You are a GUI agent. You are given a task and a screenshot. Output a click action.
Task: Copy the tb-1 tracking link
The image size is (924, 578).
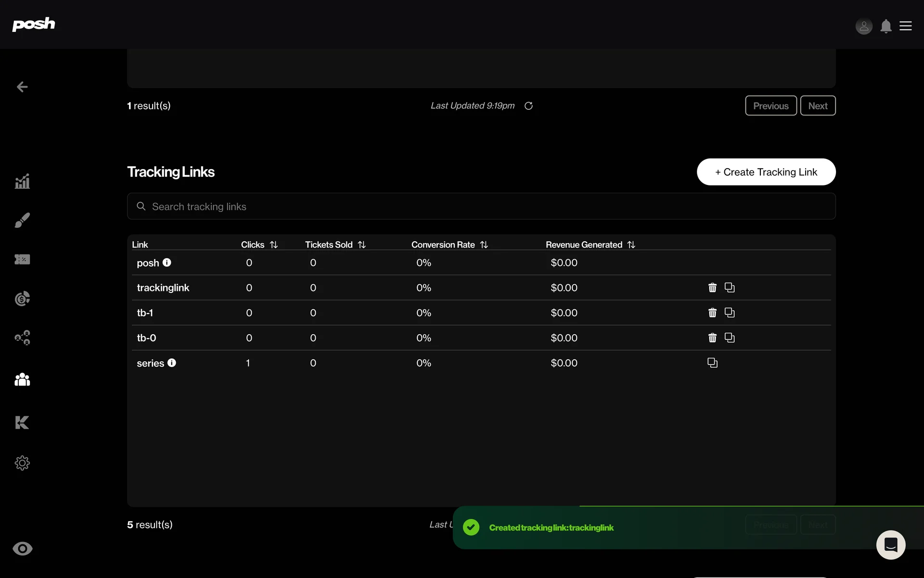click(x=730, y=313)
